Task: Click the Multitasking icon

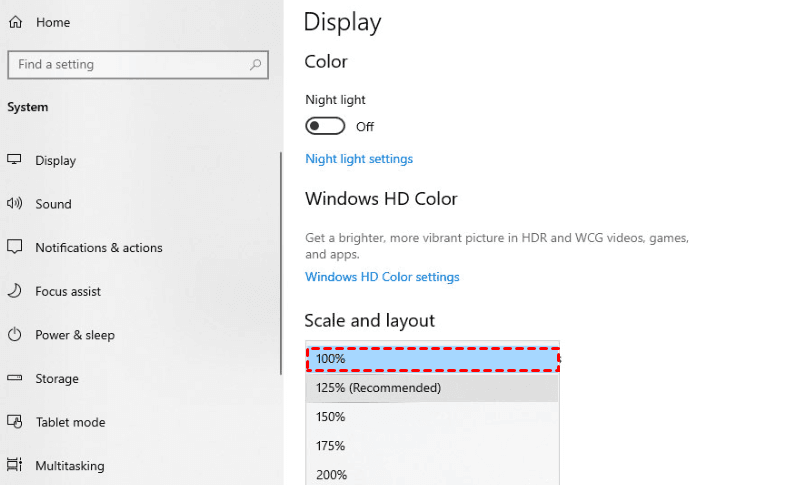Action: (15, 465)
